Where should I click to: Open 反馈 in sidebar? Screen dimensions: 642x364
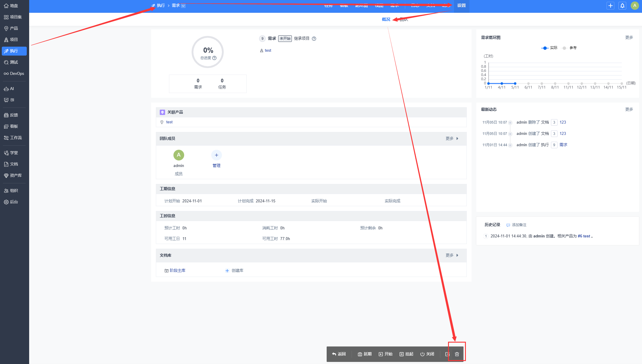pyautogui.click(x=11, y=115)
